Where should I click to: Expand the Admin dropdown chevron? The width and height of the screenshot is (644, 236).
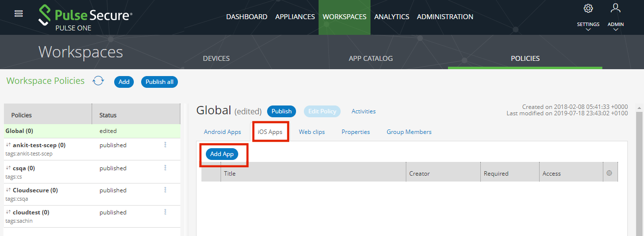[616, 30]
